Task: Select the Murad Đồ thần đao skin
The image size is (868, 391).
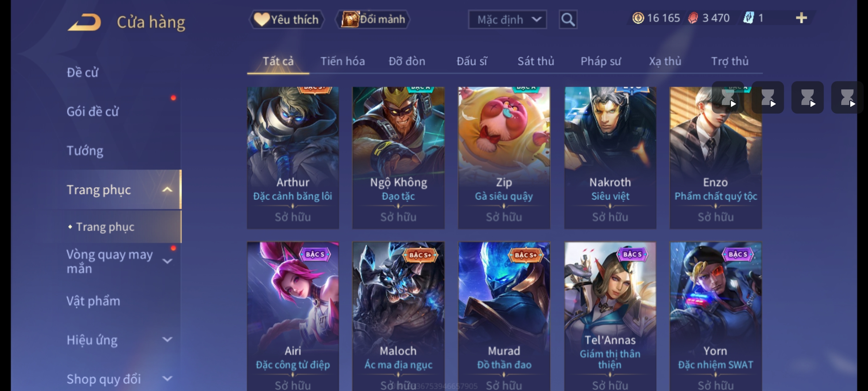Action: point(504,316)
